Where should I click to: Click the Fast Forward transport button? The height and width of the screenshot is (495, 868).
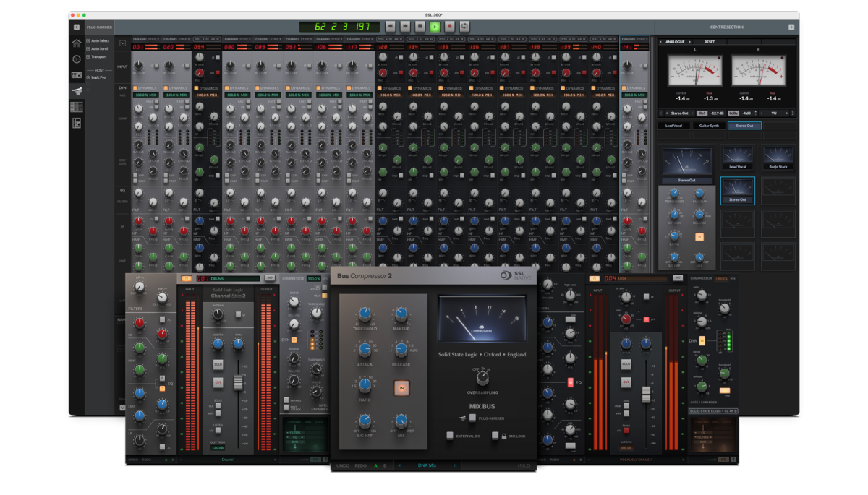tap(405, 27)
